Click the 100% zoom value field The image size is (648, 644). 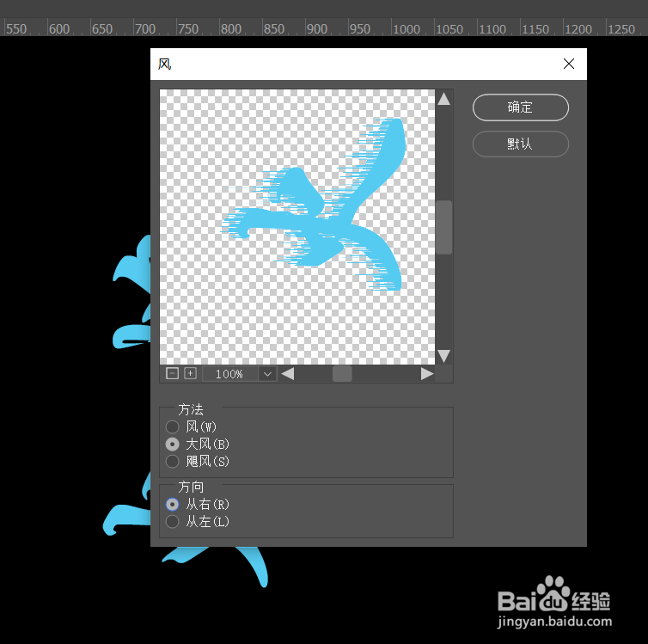click(x=229, y=374)
